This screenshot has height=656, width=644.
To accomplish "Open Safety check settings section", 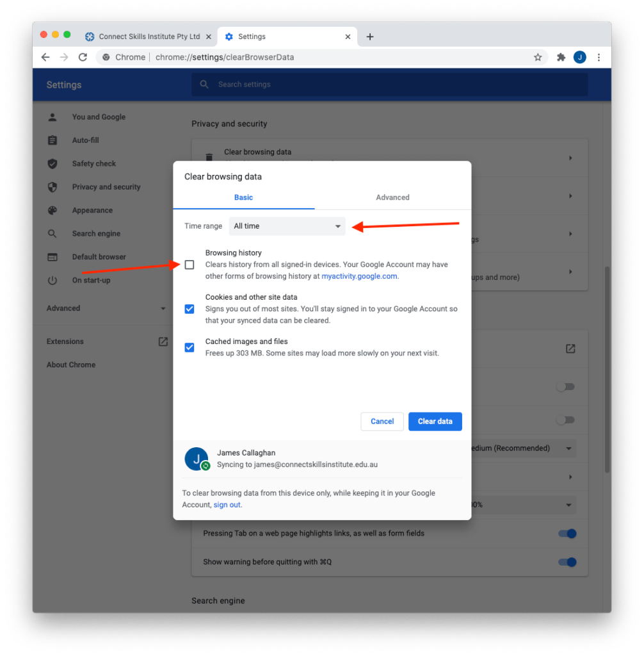I will [x=93, y=163].
